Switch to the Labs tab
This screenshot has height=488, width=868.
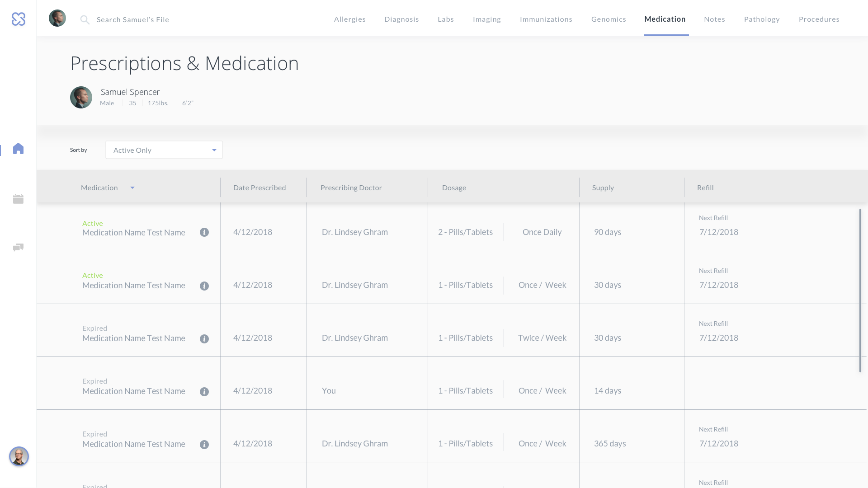[445, 19]
